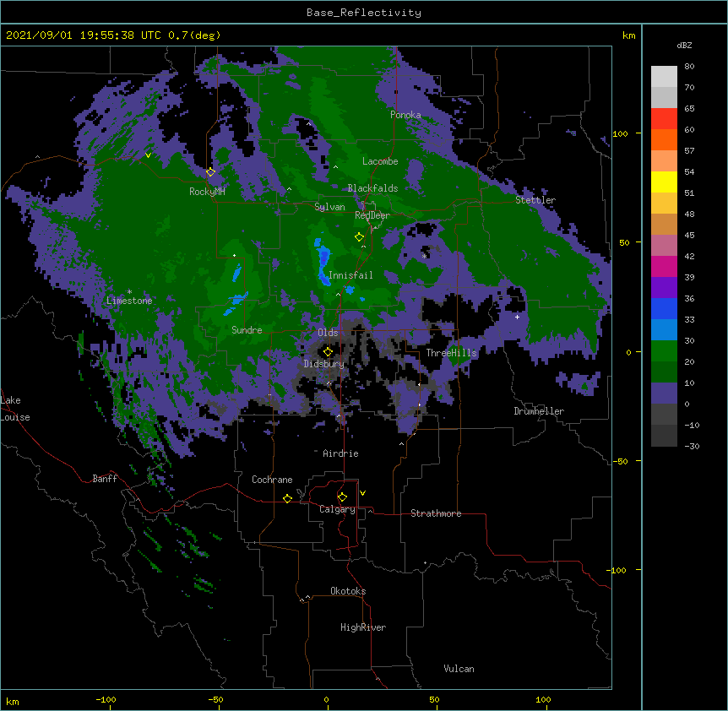Select the Lacombe city label
Screen dimensions: 728x711
[x=380, y=161]
